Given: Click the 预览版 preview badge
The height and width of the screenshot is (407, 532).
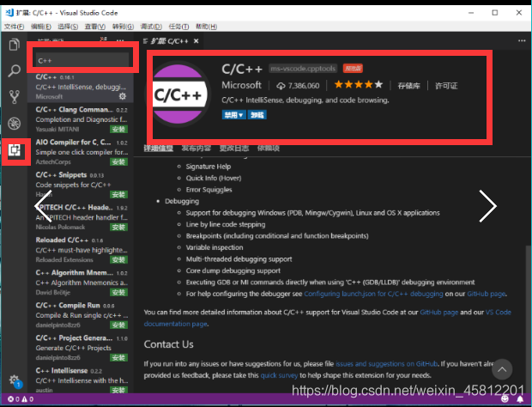Looking at the screenshot, I should (353, 69).
